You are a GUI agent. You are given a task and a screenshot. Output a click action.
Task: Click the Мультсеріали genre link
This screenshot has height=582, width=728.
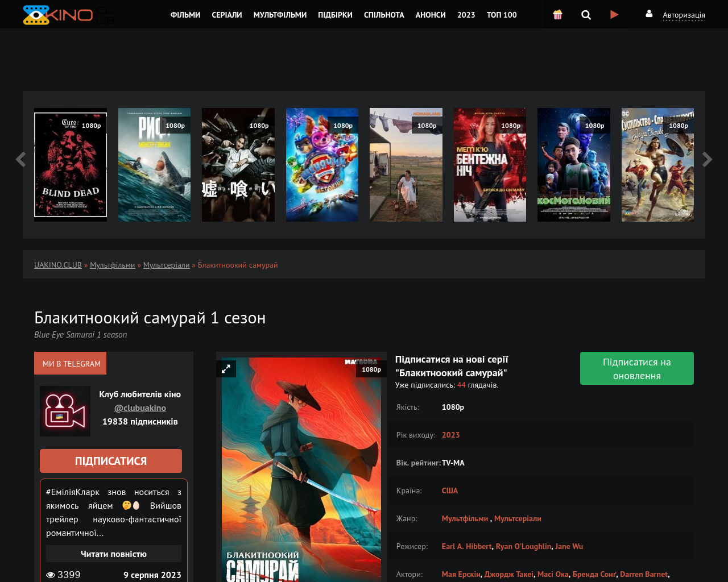tap(518, 518)
